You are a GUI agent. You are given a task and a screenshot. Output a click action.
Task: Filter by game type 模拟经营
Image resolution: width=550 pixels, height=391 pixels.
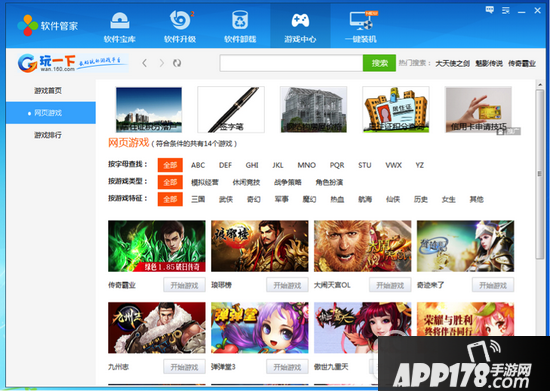click(204, 182)
